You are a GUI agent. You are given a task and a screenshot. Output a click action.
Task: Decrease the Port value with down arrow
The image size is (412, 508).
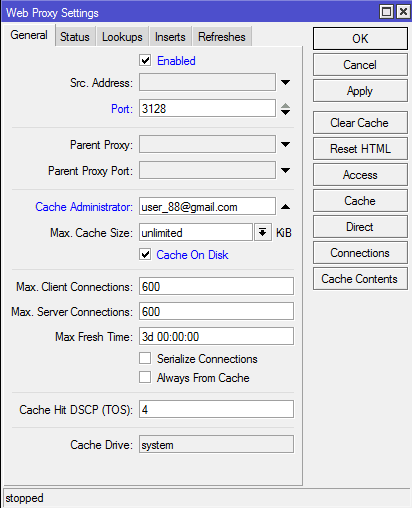tap(285, 112)
